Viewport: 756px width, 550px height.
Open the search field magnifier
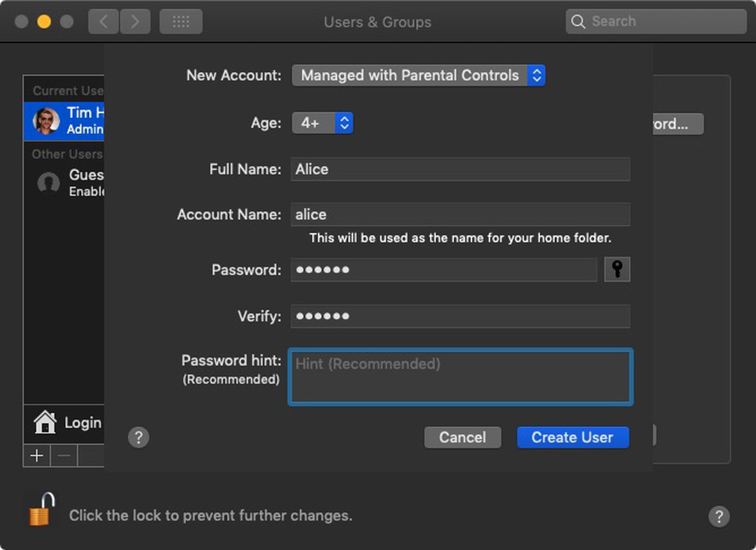pyautogui.click(x=578, y=21)
